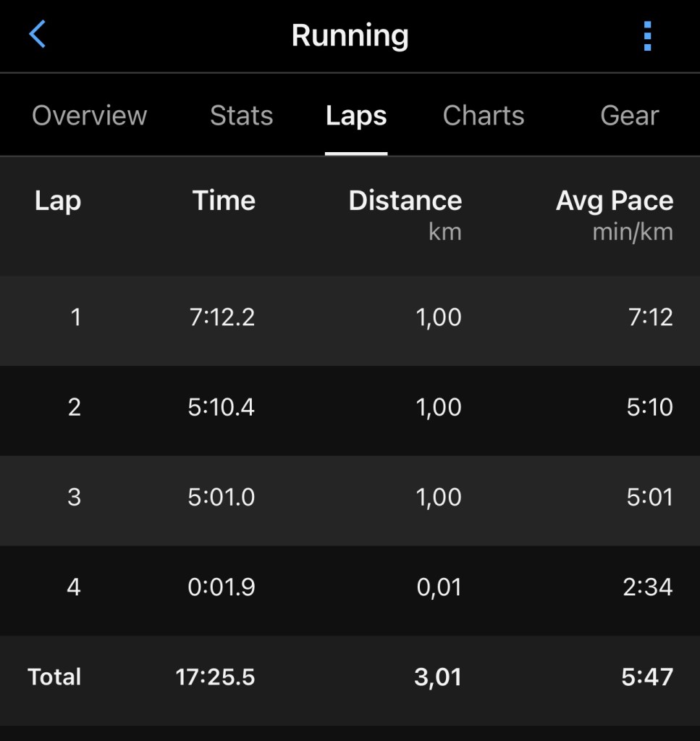Screen dimensions: 700x741
Task: Select the Laps tab
Action: [x=356, y=116]
